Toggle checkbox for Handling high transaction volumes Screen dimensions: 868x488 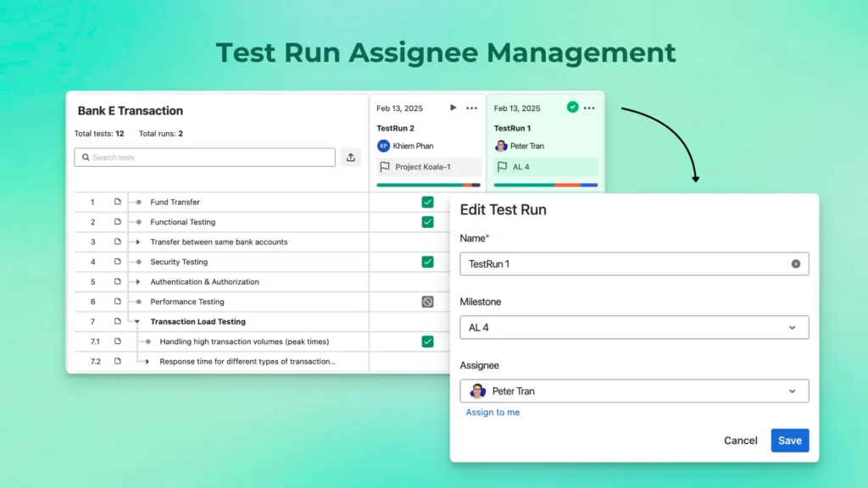click(x=427, y=341)
